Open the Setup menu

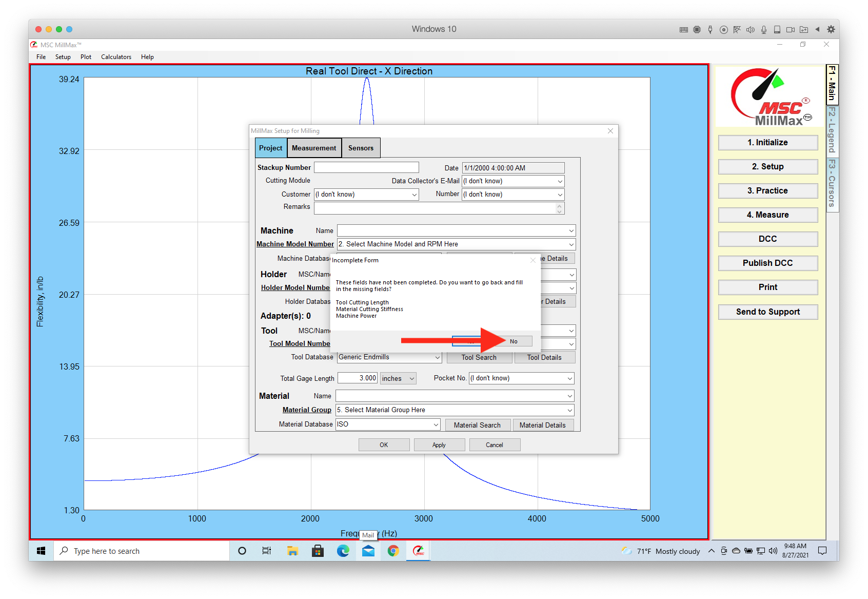click(x=63, y=57)
